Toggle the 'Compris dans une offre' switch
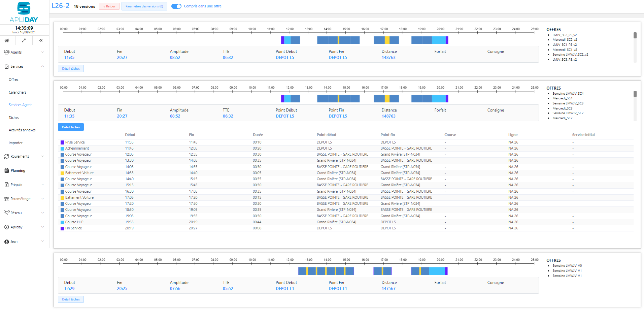The height and width of the screenshot is (321, 644). (x=176, y=6)
